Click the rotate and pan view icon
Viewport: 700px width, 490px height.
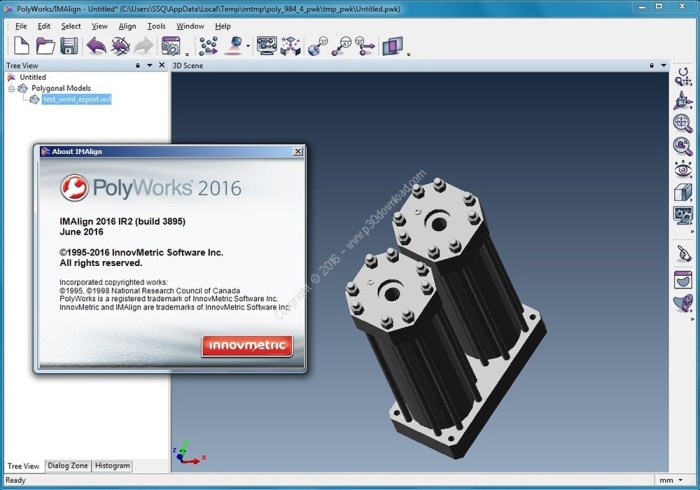point(683,77)
